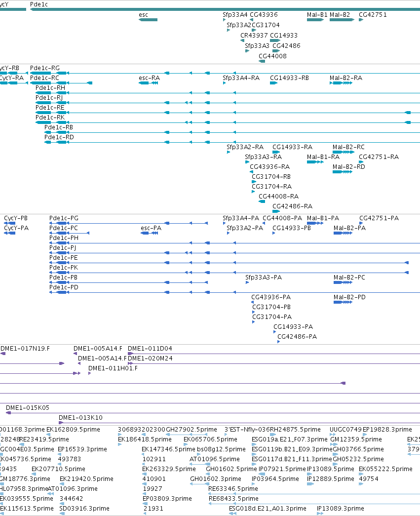
Task: Select EST AT01096.5prime label
Action: [214, 459]
